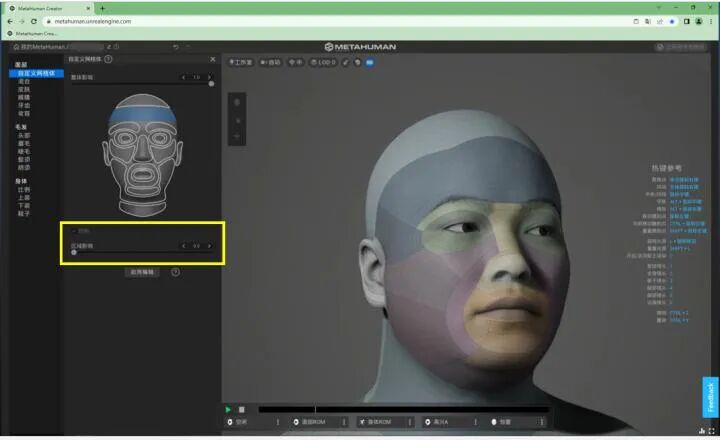Select 妆容 makeup in the sidebar
This screenshot has width=720, height=440.
click(24, 113)
